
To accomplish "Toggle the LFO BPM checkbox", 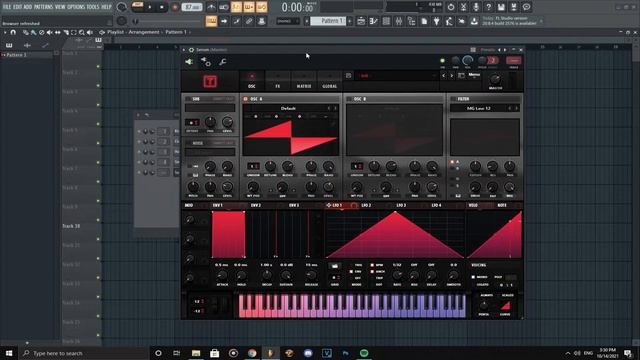I will [x=372, y=265].
